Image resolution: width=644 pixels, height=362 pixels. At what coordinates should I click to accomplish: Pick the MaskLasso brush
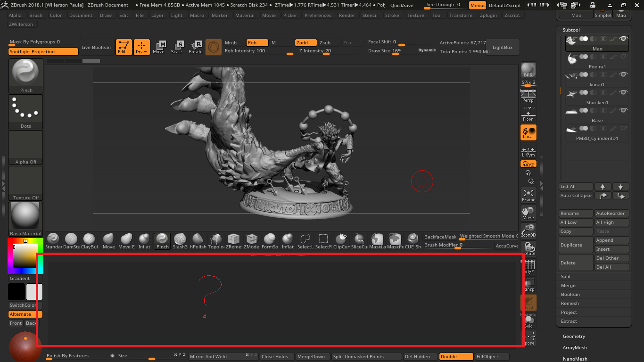click(377, 241)
